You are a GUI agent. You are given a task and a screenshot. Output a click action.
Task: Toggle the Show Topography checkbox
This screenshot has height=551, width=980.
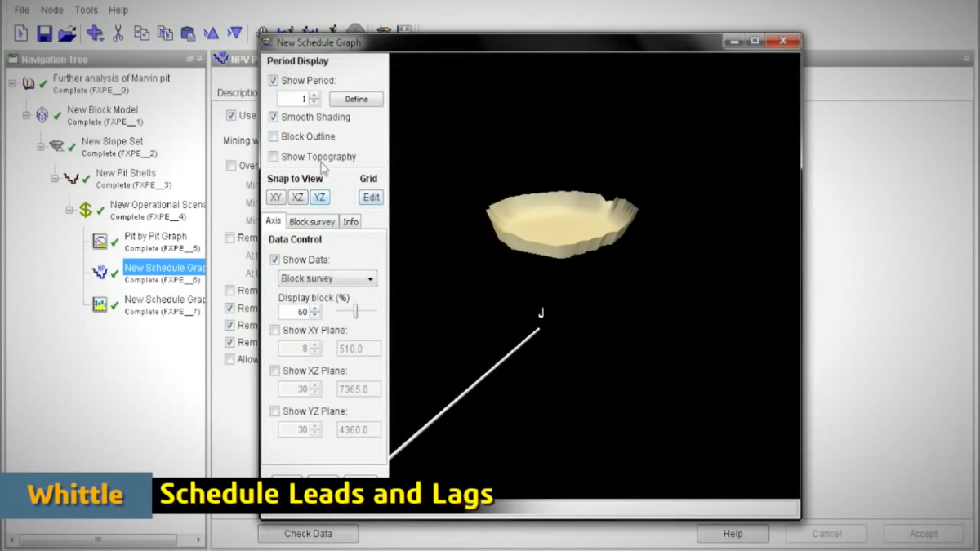(x=274, y=157)
